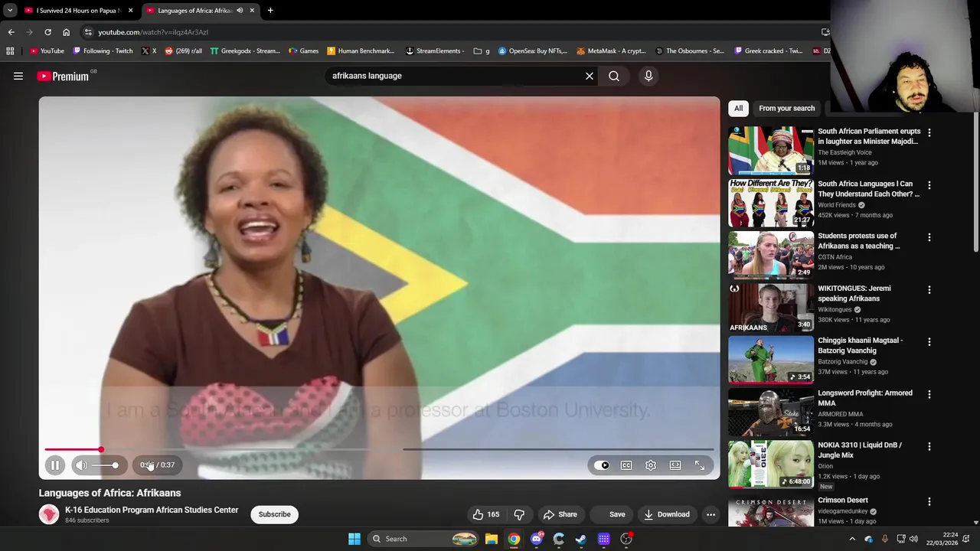Show hidden system tray icons
This screenshot has height=551, width=980.
[852, 539]
